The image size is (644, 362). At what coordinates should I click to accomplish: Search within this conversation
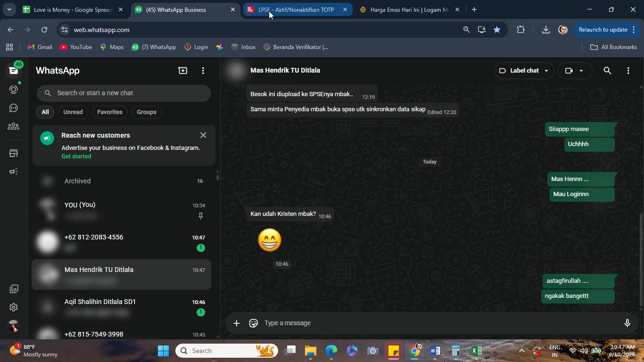(607, 71)
